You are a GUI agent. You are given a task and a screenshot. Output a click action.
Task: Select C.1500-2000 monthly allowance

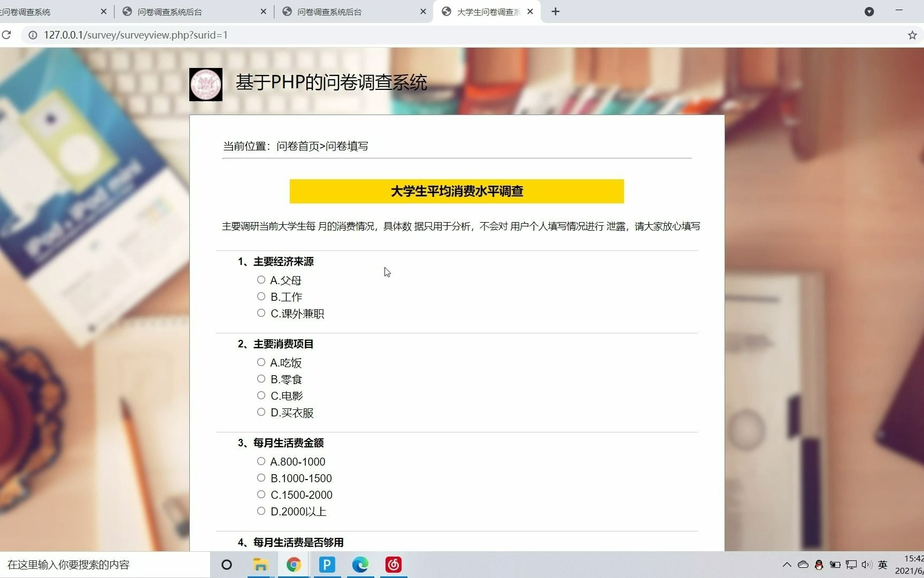coord(261,495)
